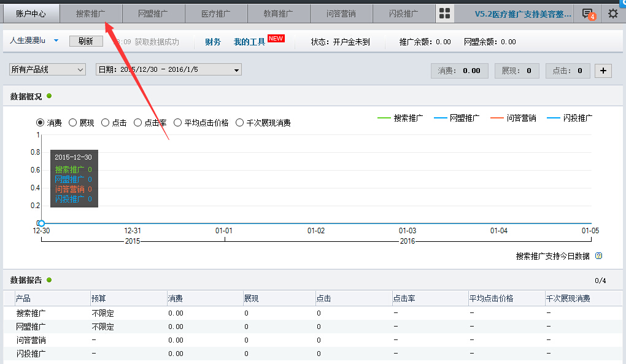Switch to the 网盟推广 tab
This screenshot has height=364, width=626.
point(153,14)
